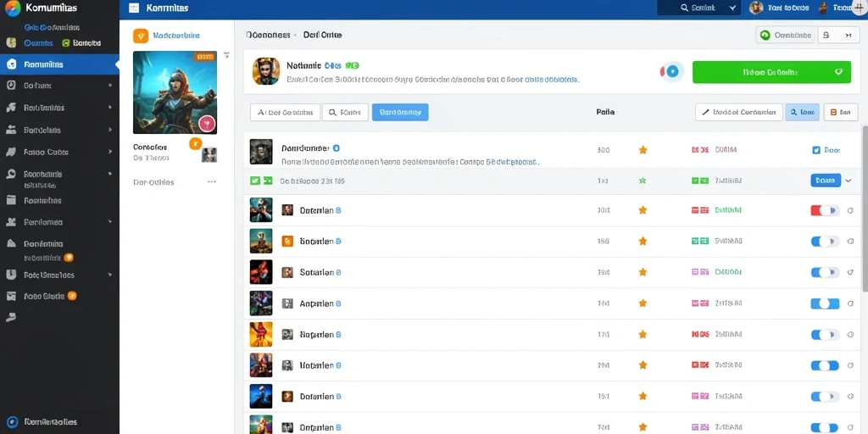
Task: Tick the blue checkbox in the Dorrdumer row
Action: click(x=815, y=149)
